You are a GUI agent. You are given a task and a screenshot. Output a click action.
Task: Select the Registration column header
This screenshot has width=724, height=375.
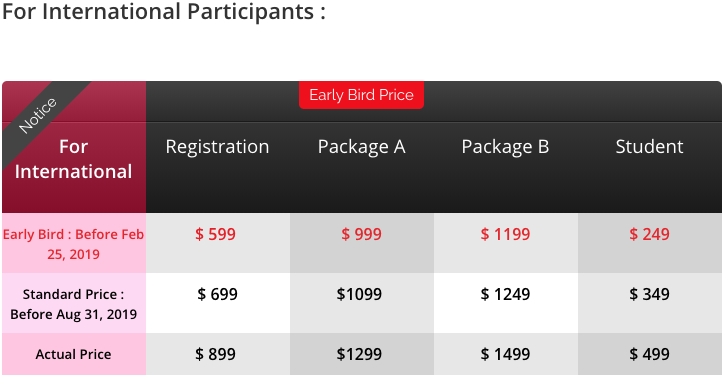pyautogui.click(x=217, y=147)
